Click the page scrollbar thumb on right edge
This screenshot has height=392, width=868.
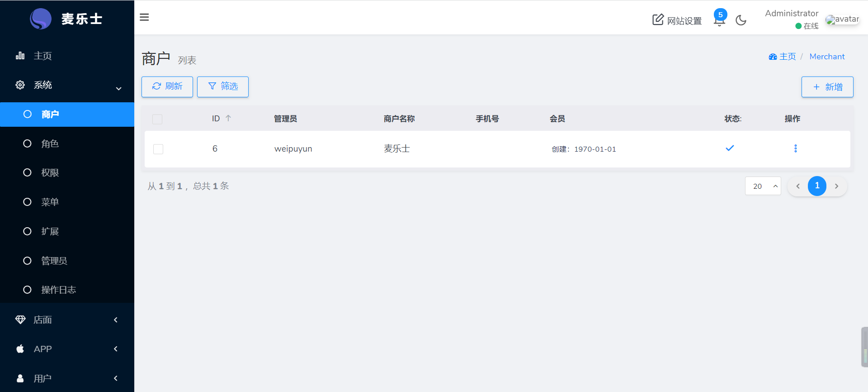pos(864,347)
